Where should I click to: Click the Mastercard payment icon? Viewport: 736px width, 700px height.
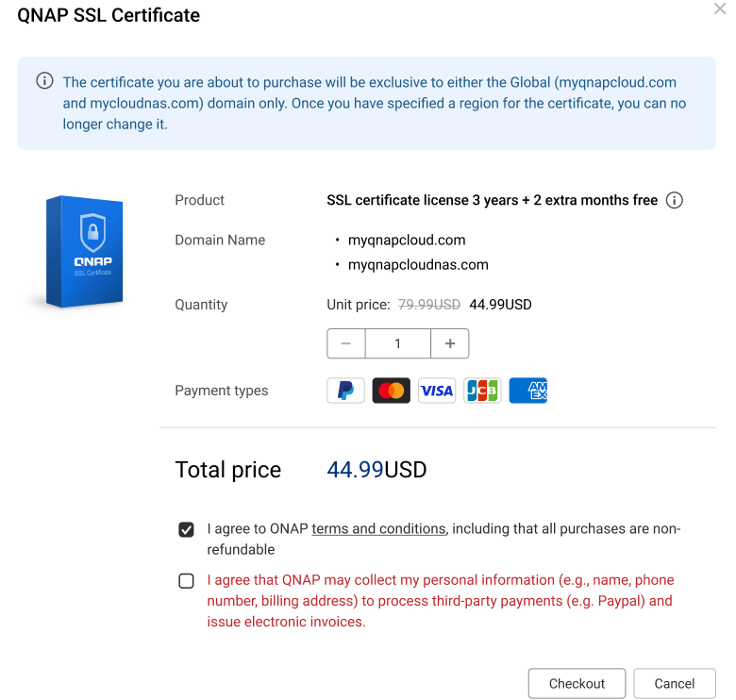click(391, 391)
